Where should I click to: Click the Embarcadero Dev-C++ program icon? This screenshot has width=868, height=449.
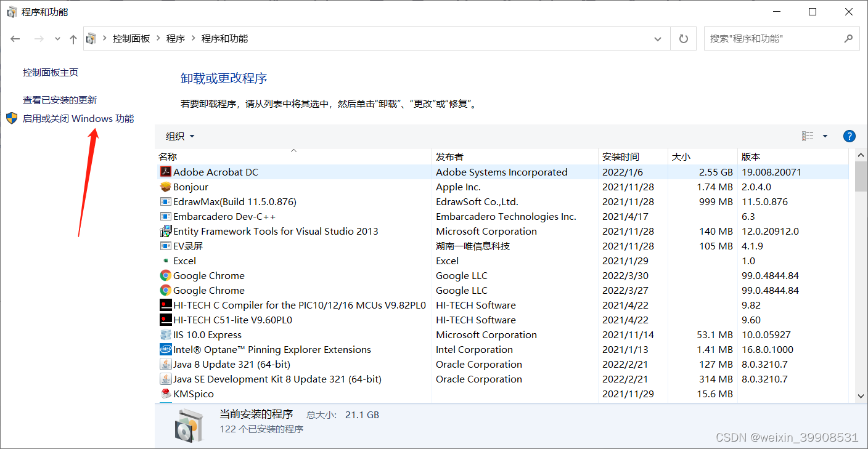click(x=165, y=217)
